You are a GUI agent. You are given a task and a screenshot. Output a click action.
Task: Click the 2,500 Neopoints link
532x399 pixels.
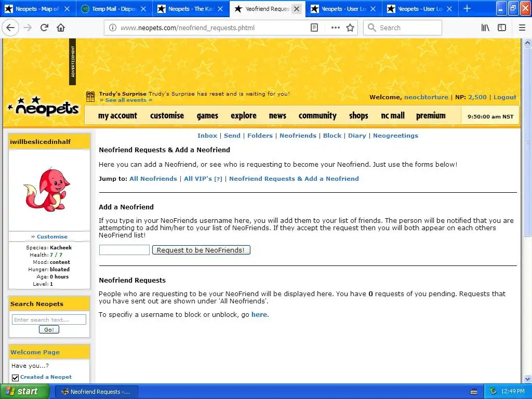tap(477, 97)
